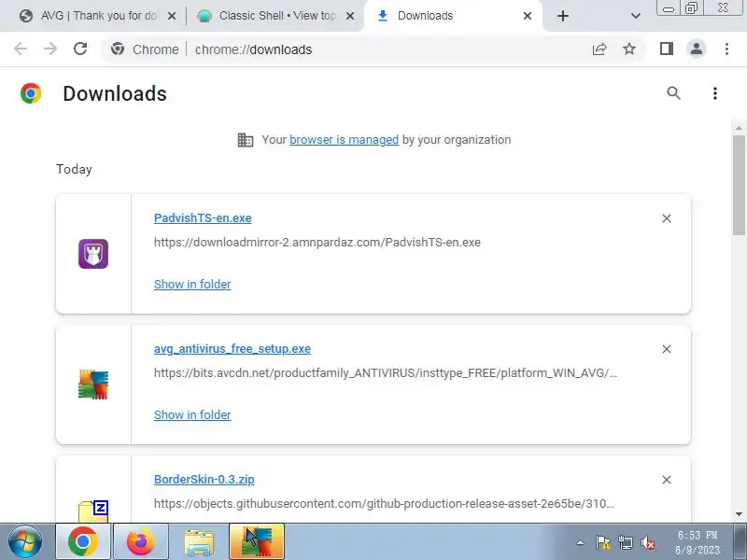Screen dimensions: 747x560
Task: Switch to the Classic Shell tab
Action: pyautogui.click(x=275, y=16)
